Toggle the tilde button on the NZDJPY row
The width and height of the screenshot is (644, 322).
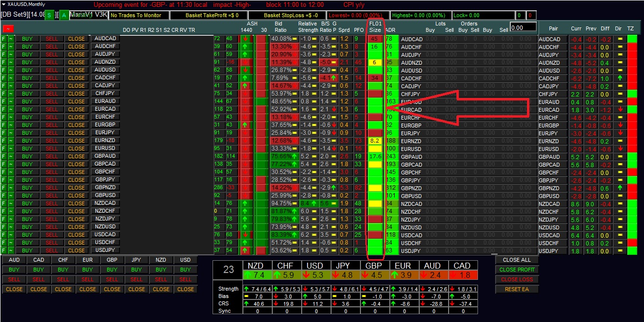click(11, 219)
